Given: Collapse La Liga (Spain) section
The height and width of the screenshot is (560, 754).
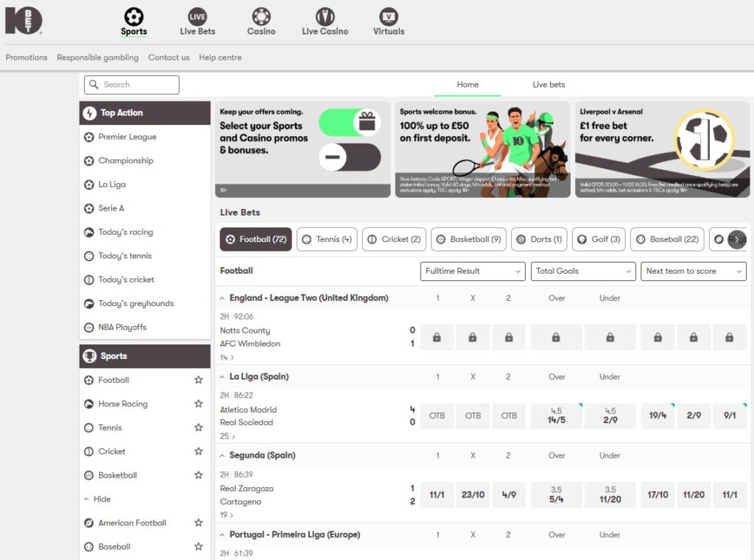Looking at the screenshot, I should [x=222, y=378].
